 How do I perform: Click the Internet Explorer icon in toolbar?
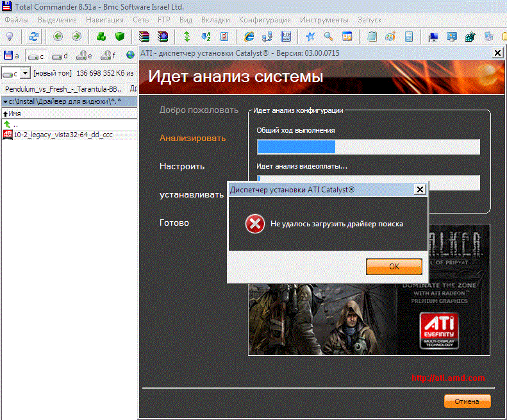tap(249, 37)
